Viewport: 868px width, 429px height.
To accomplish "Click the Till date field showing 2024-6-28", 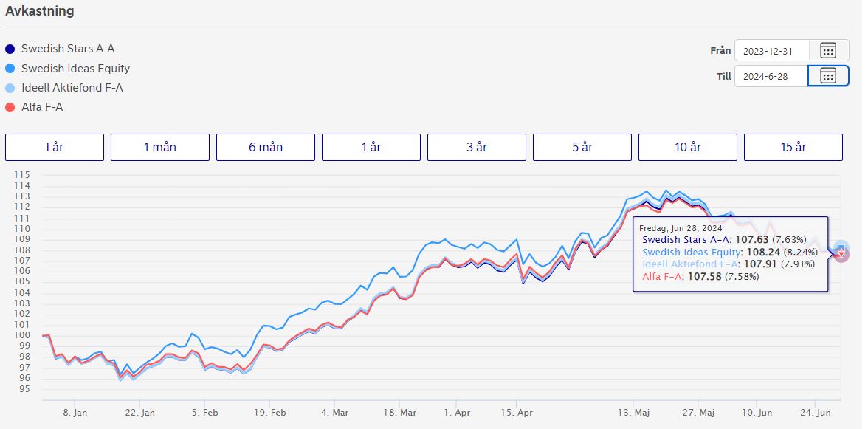I will pyautogui.click(x=771, y=76).
